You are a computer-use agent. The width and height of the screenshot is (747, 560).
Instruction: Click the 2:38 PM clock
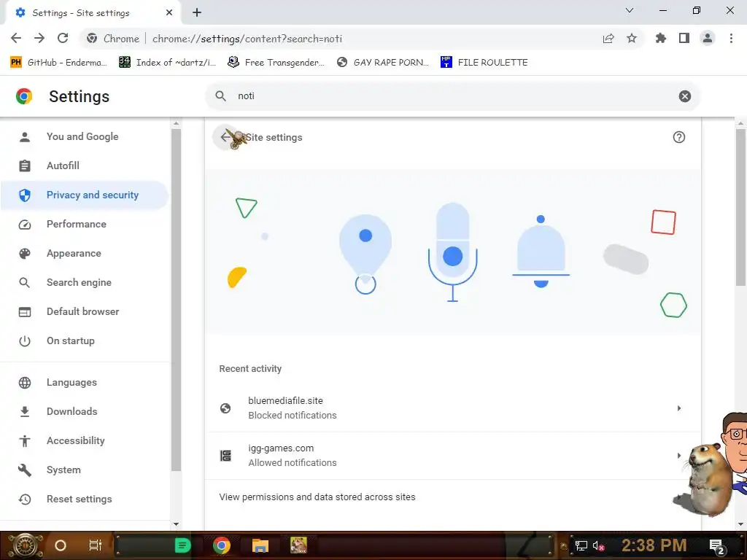pyautogui.click(x=654, y=545)
